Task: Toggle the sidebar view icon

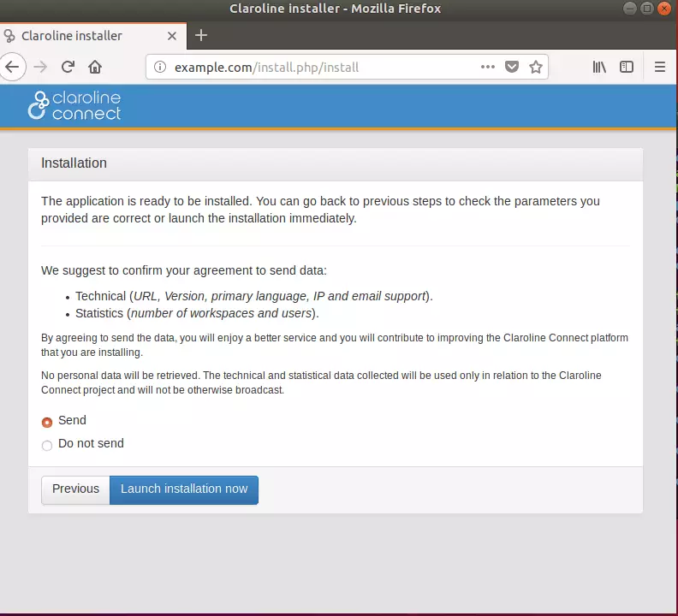Action: [627, 67]
